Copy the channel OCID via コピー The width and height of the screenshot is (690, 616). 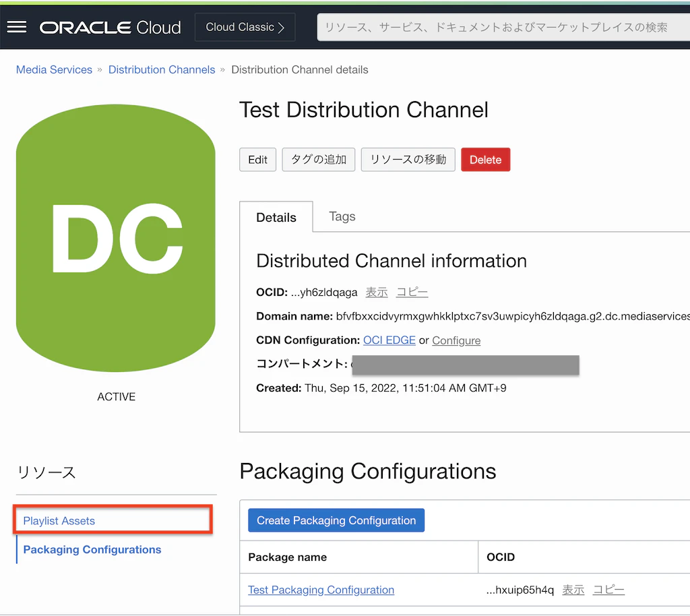412,292
